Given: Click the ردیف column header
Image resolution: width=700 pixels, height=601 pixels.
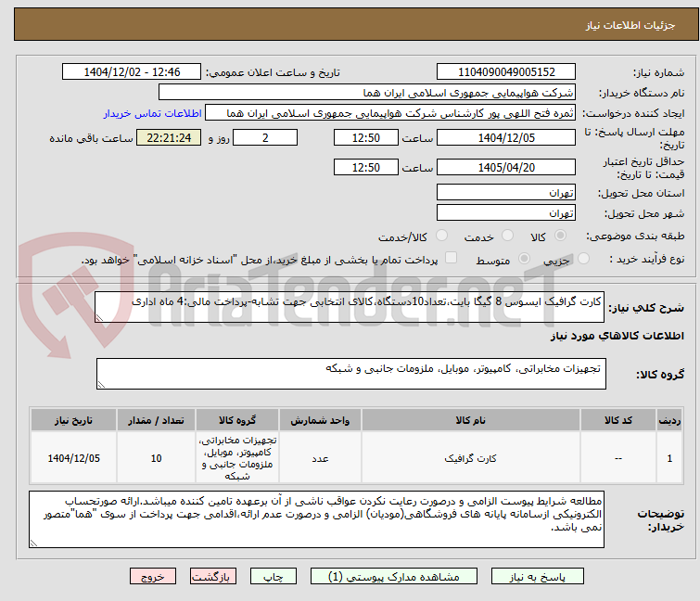Looking at the screenshot, I should [x=669, y=420].
